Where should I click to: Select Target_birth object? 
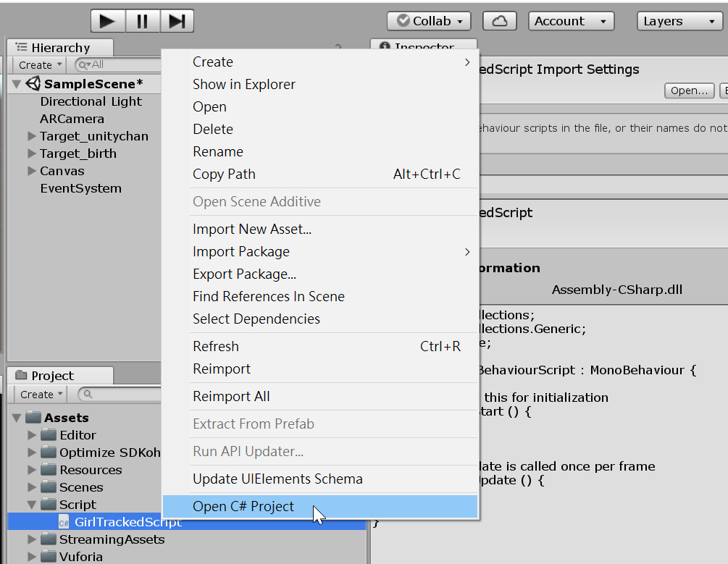[x=78, y=153]
